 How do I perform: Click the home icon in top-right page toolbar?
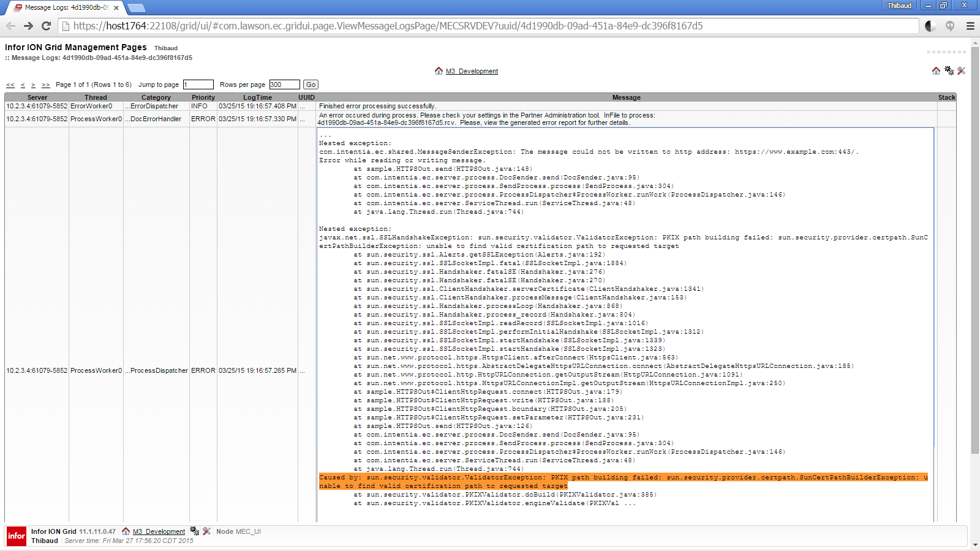(936, 71)
